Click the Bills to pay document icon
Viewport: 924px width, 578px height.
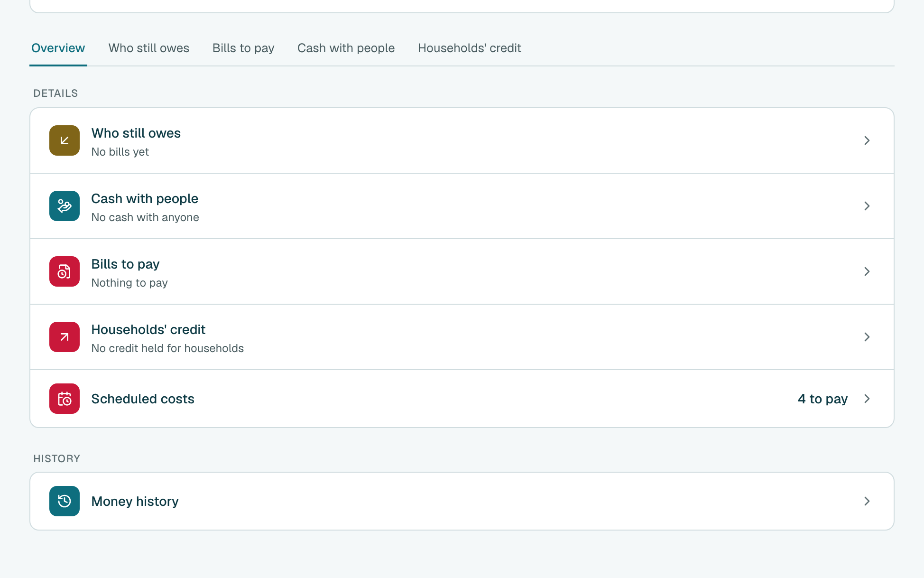(x=65, y=271)
